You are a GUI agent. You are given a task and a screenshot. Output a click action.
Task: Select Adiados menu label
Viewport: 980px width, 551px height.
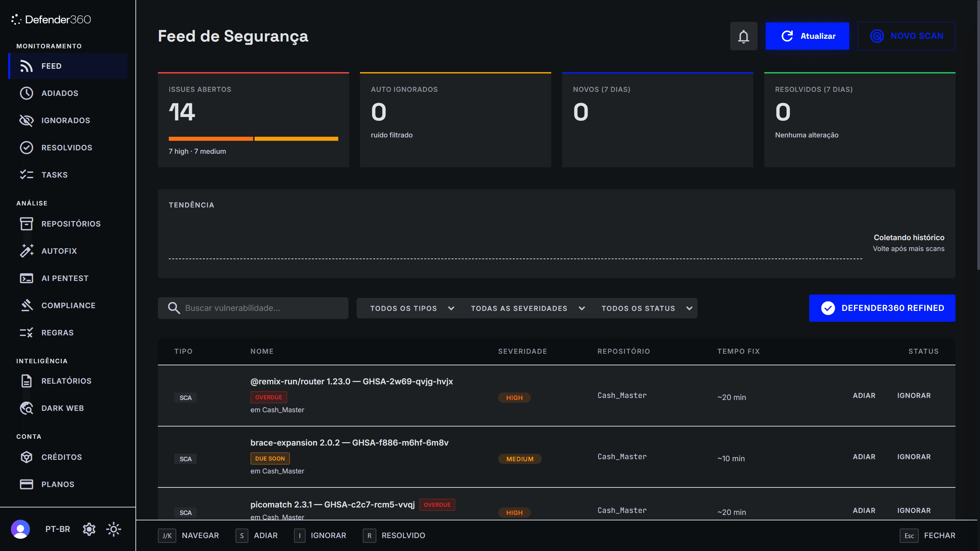[60, 93]
